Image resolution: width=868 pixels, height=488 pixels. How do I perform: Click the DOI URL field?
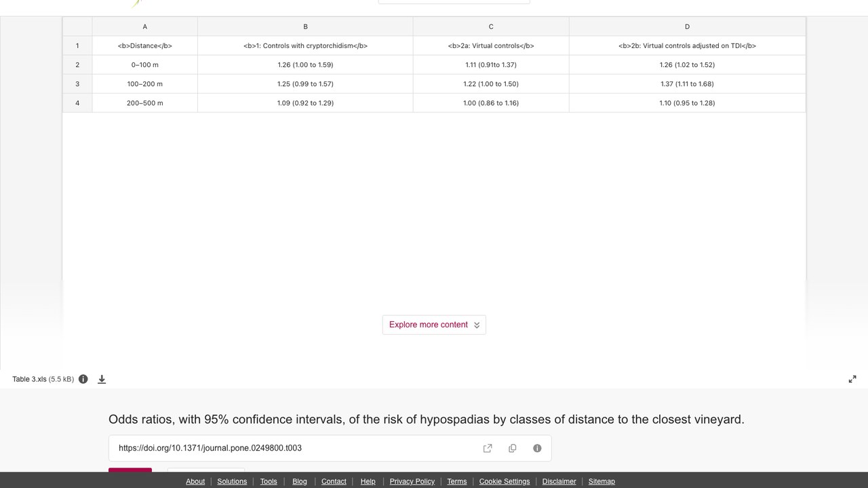click(330, 448)
